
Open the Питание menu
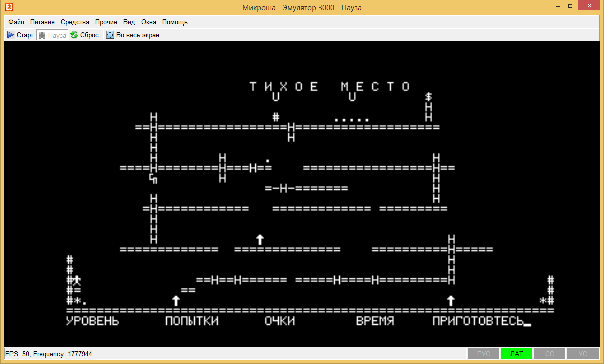(x=42, y=22)
